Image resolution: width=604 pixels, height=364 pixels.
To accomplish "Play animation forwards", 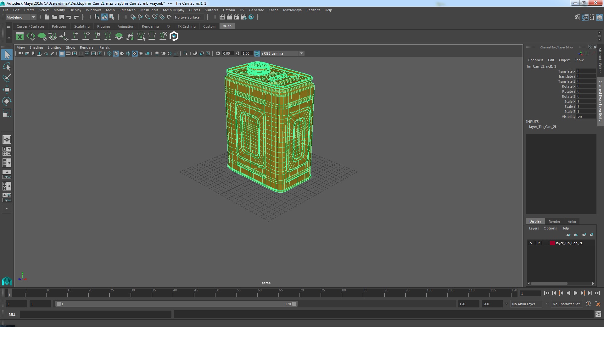I will click(x=575, y=293).
